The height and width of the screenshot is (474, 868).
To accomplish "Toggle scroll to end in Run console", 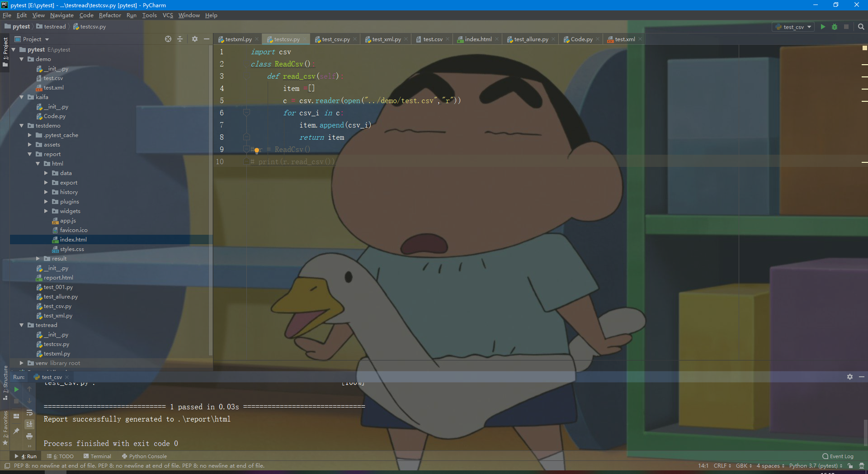I will 29,424.
